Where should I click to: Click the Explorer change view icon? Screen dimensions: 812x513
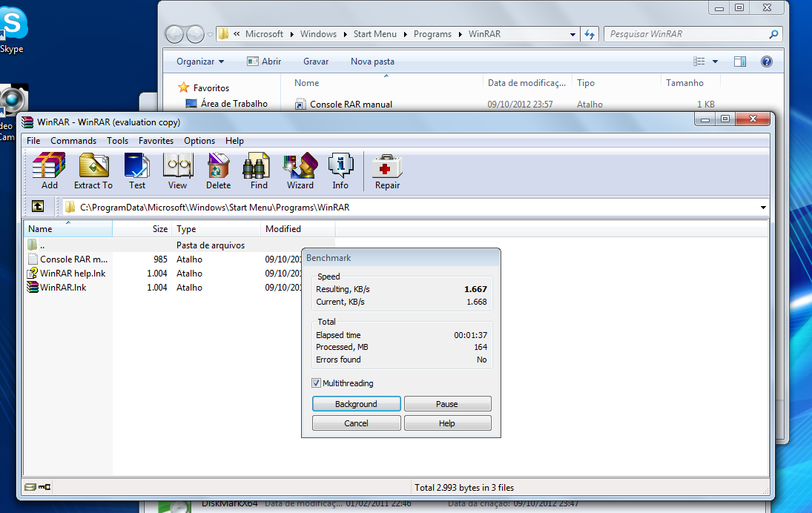click(699, 62)
